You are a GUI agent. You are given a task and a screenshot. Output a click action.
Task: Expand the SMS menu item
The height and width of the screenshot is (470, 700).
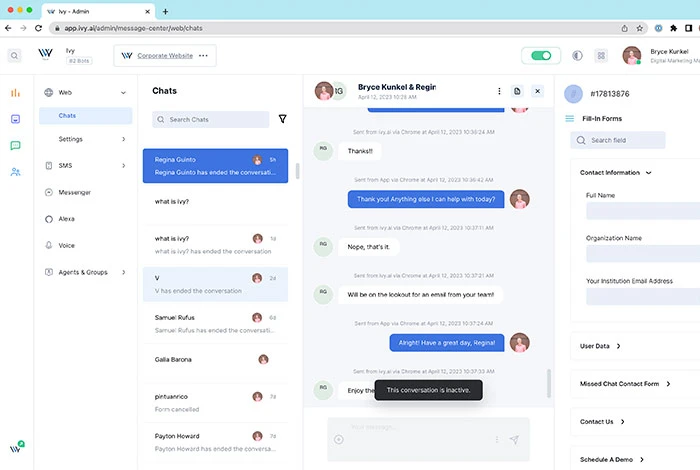124,166
